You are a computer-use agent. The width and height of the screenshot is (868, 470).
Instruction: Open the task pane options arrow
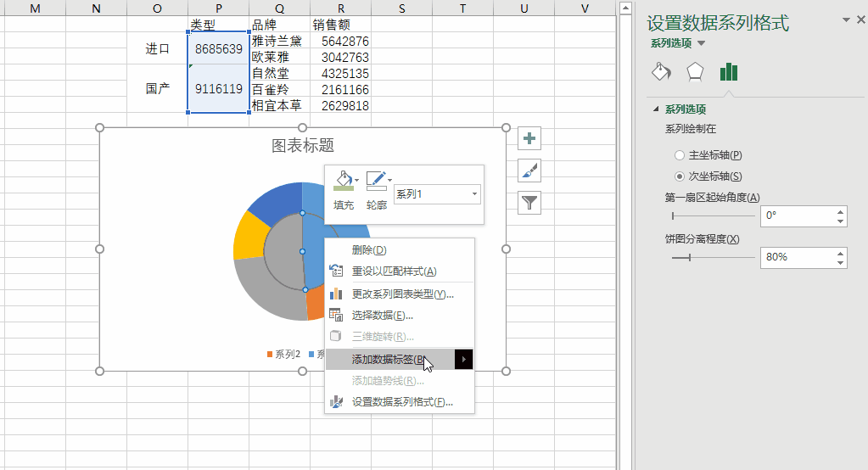click(846, 20)
